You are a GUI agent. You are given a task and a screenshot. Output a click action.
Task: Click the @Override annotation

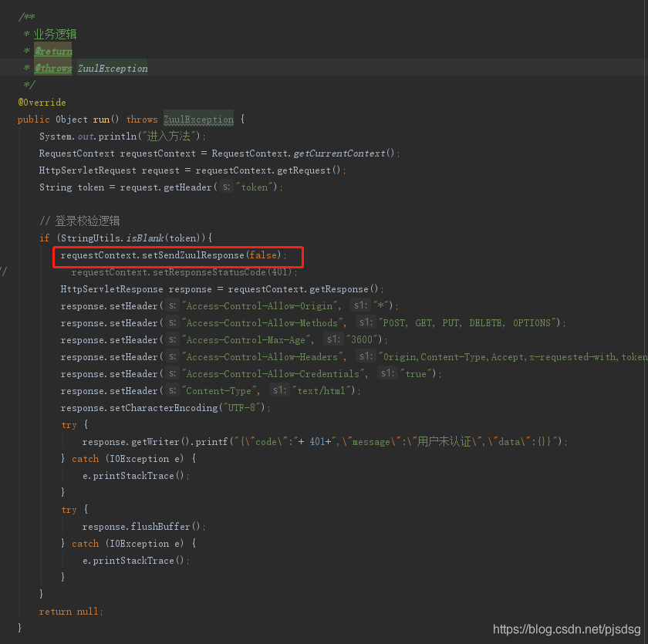pos(42,102)
